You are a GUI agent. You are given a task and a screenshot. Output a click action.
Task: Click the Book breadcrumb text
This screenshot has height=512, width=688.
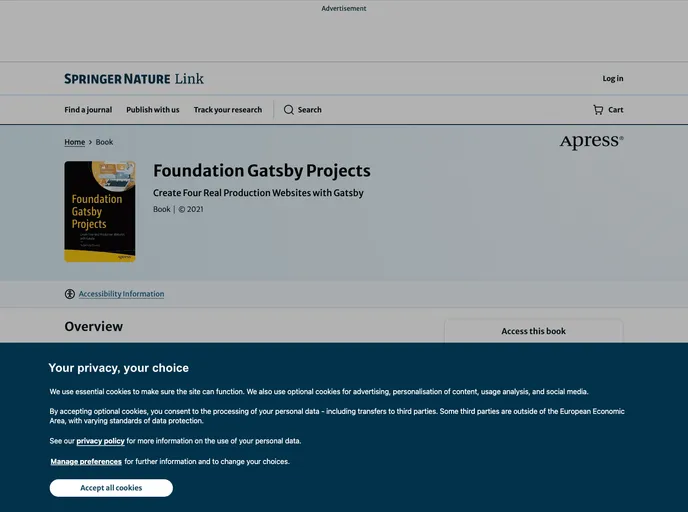(x=104, y=142)
